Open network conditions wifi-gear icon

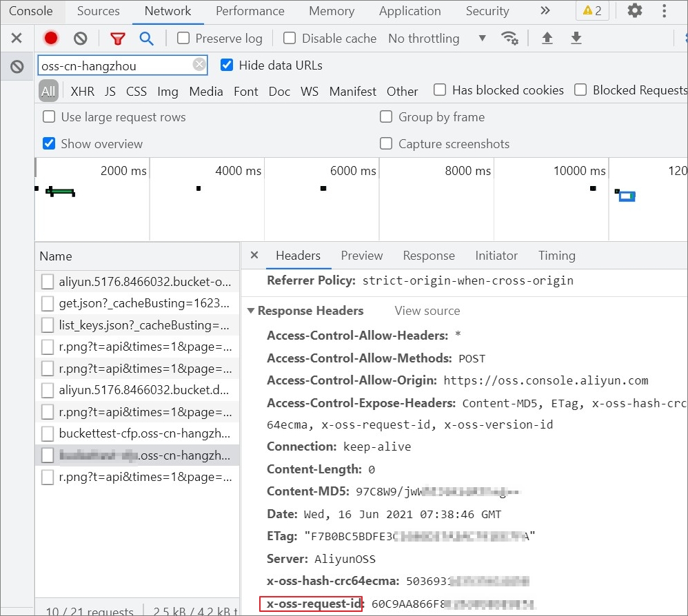coord(509,38)
